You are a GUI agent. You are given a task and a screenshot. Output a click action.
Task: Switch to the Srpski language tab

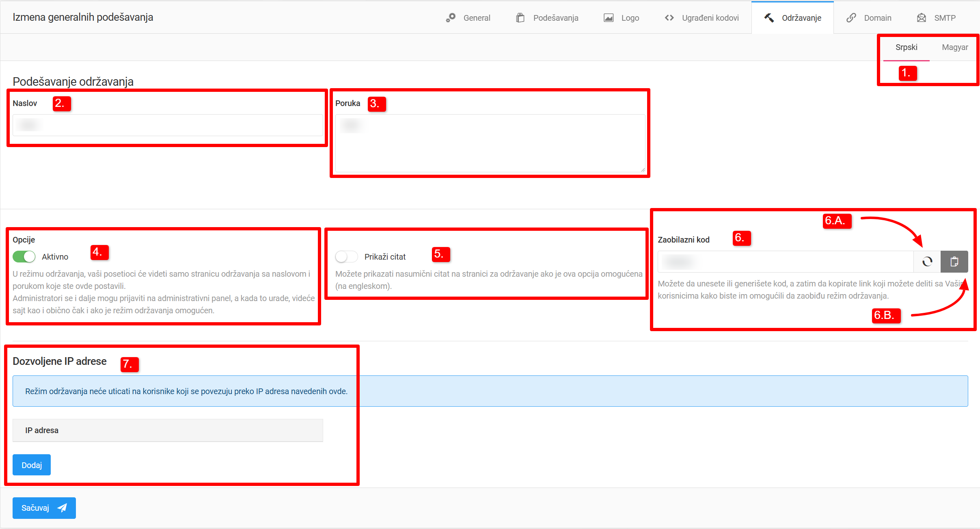coord(906,48)
